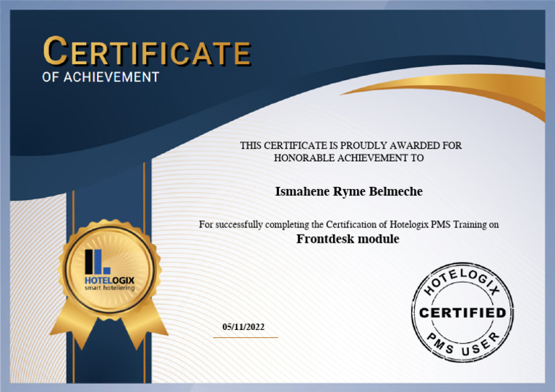The image size is (555, 392).
Task: Click "THIS CERTIFICATE IS PROUDLY AWARDED FOR" line
Action: click(350, 145)
